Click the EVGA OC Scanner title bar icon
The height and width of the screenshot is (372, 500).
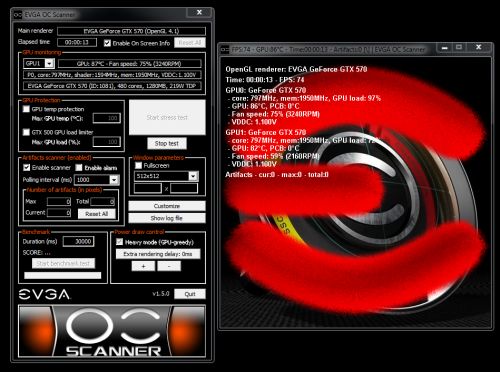18,15
